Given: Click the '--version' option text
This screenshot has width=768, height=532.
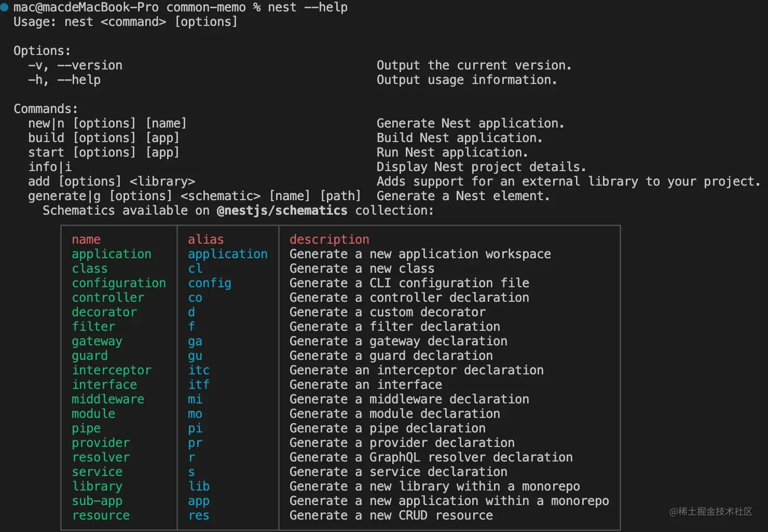Looking at the screenshot, I should point(90,65).
